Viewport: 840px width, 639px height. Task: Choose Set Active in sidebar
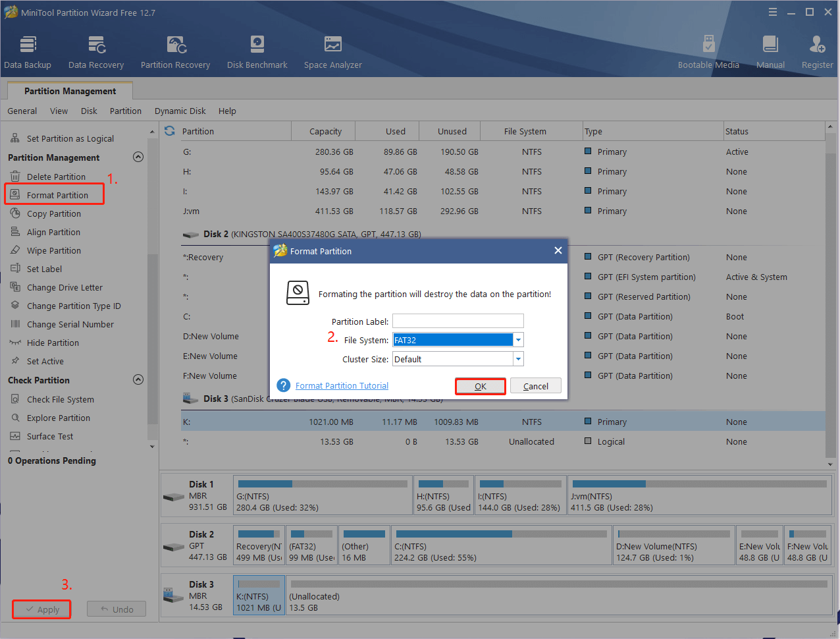click(45, 361)
